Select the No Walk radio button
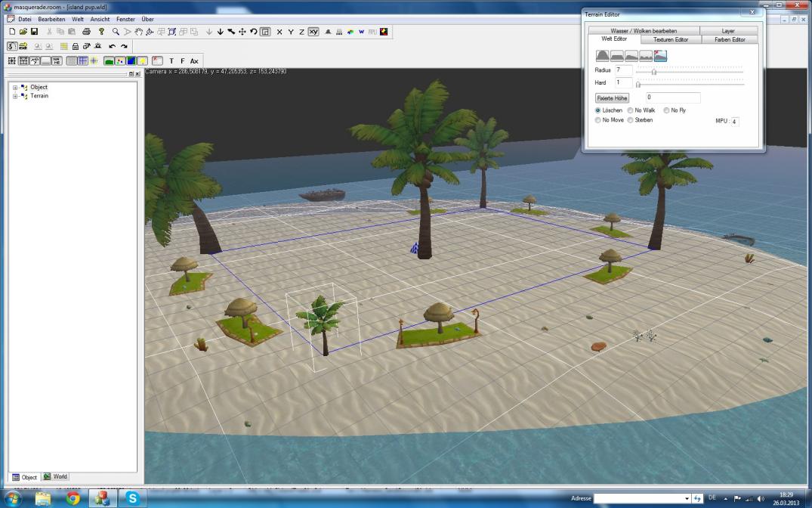Viewport: 812px width, 508px height. pyautogui.click(x=631, y=110)
